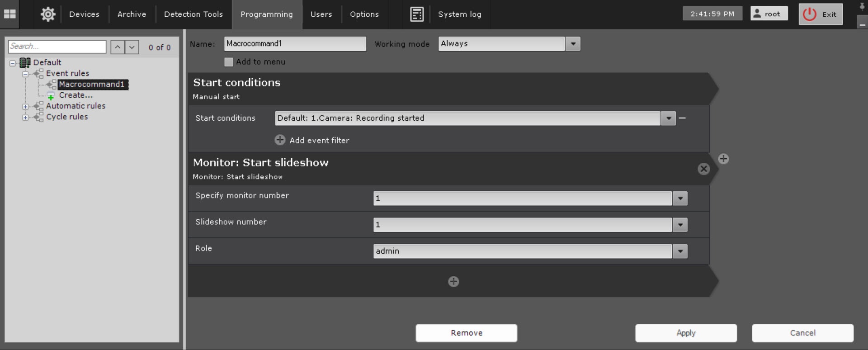
Task: Remove start condition with minus icon
Action: pos(682,118)
